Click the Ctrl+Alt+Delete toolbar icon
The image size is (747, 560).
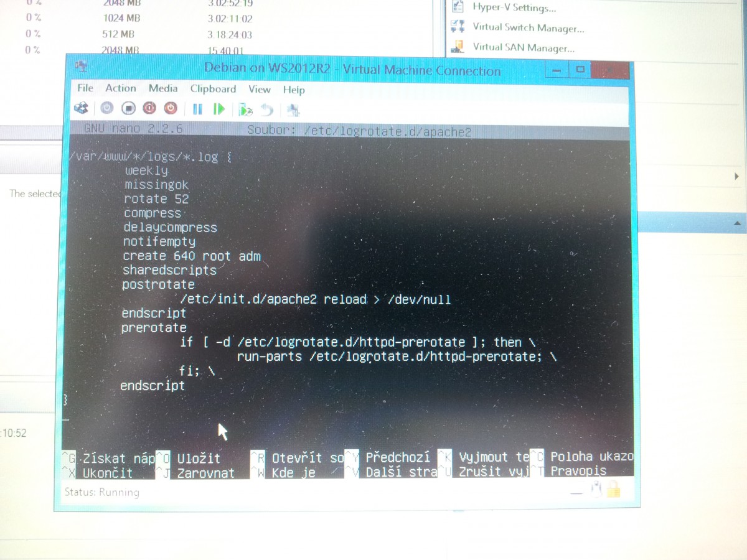coord(81,108)
